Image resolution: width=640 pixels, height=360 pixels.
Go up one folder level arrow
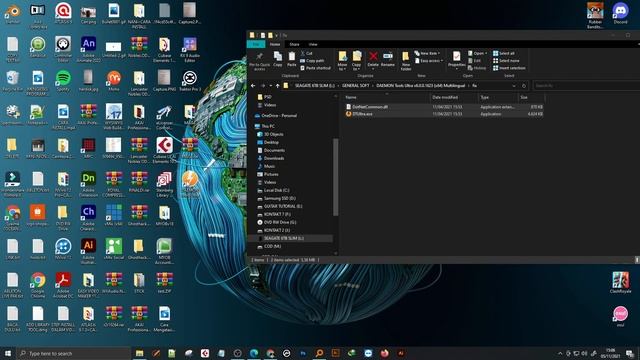(278, 86)
